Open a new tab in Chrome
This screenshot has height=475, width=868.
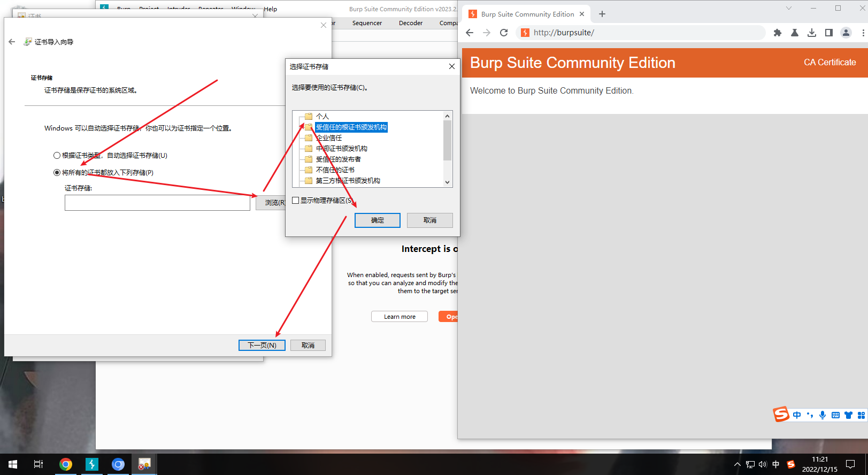tap(602, 14)
